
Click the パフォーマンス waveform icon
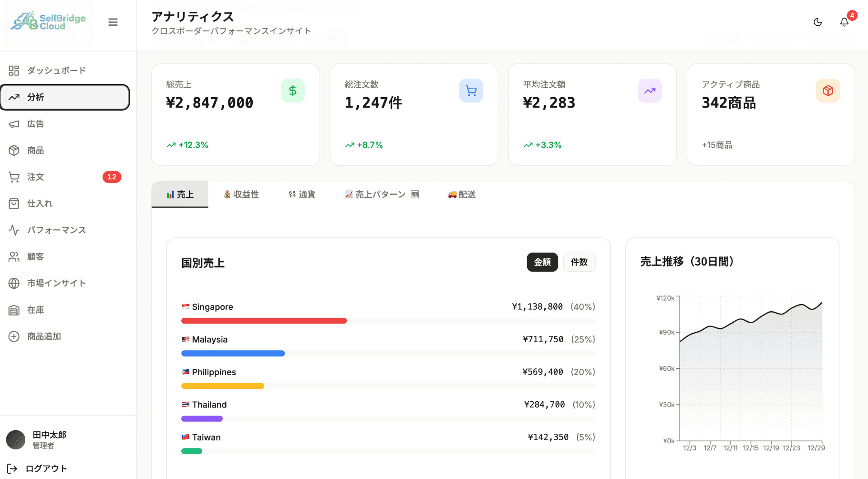pyautogui.click(x=14, y=230)
